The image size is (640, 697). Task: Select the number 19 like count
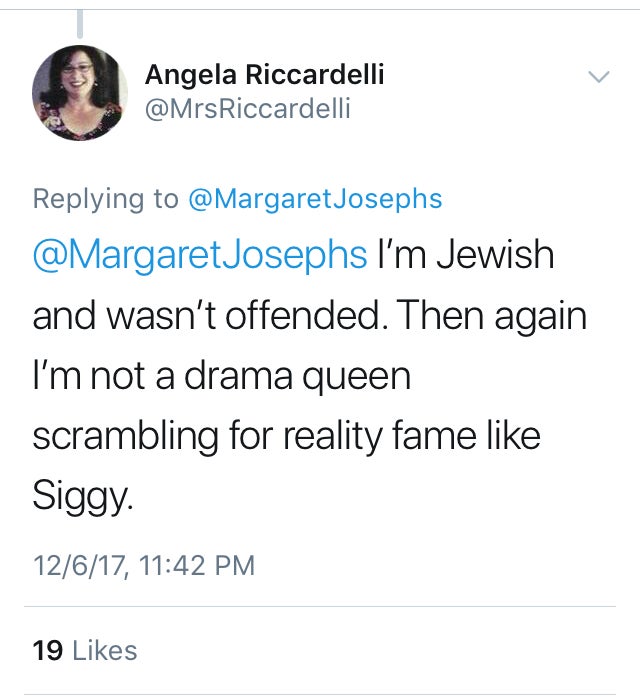pos(48,651)
